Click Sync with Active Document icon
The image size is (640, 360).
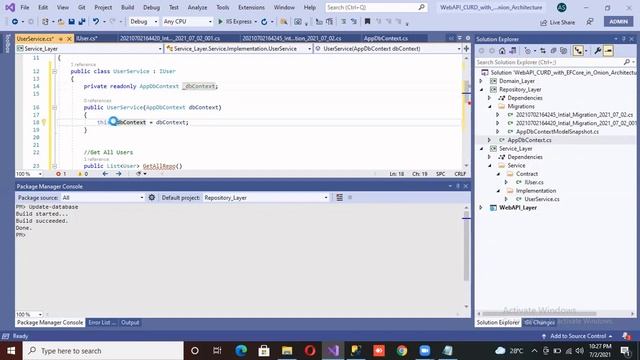tap(543, 51)
